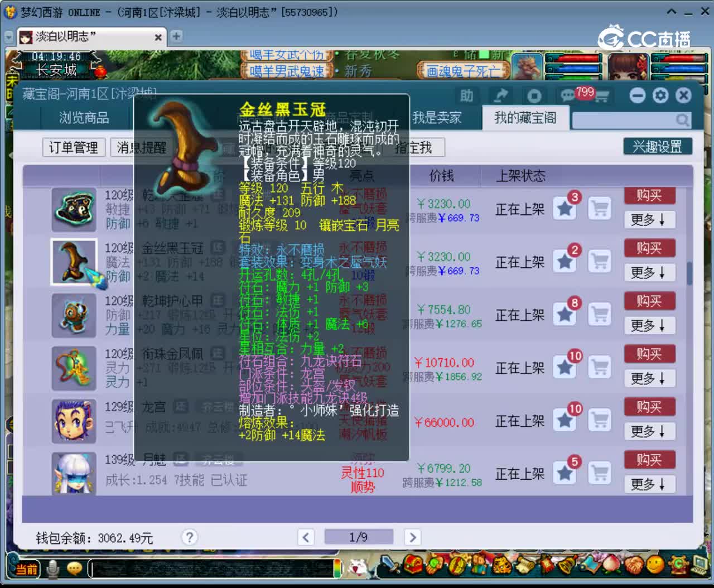Viewport: 714px width, 588px height.
Task: Open the 指定我 sub-tab
Action: coord(413,147)
